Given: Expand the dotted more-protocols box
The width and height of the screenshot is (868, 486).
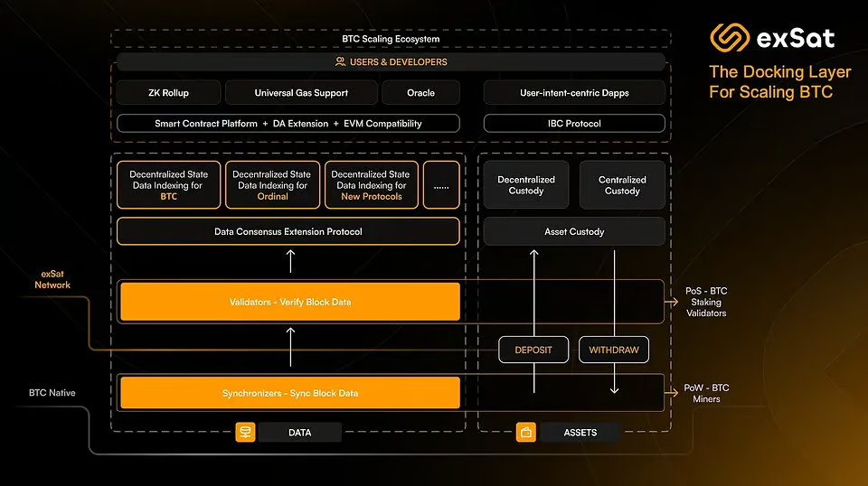Looking at the screenshot, I should click(x=441, y=185).
